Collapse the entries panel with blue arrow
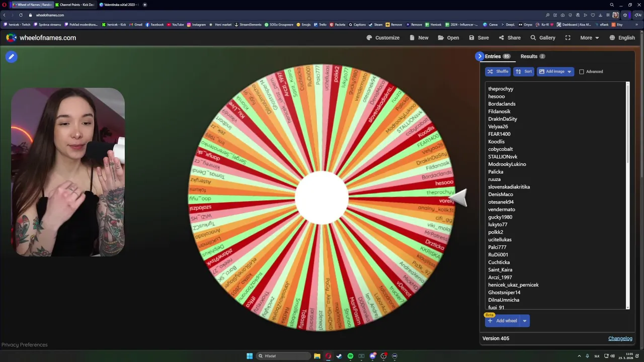This screenshot has width=644, height=362. pyautogui.click(x=479, y=56)
